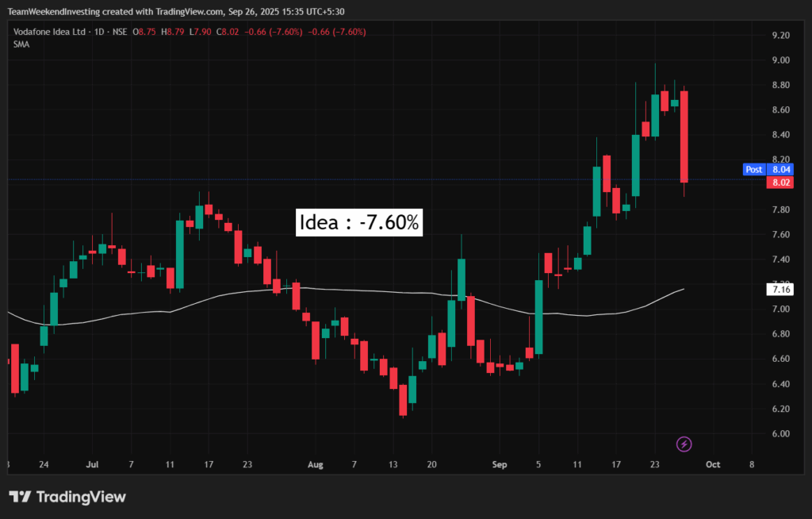Click the 1D interval text in legend
This screenshot has width=812, height=519.
coord(99,32)
